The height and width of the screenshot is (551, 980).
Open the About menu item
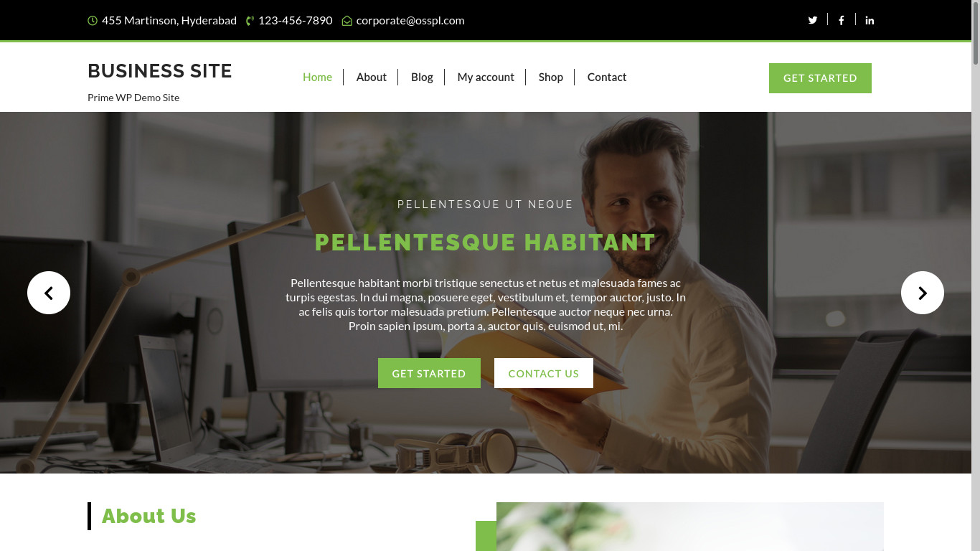[372, 77]
